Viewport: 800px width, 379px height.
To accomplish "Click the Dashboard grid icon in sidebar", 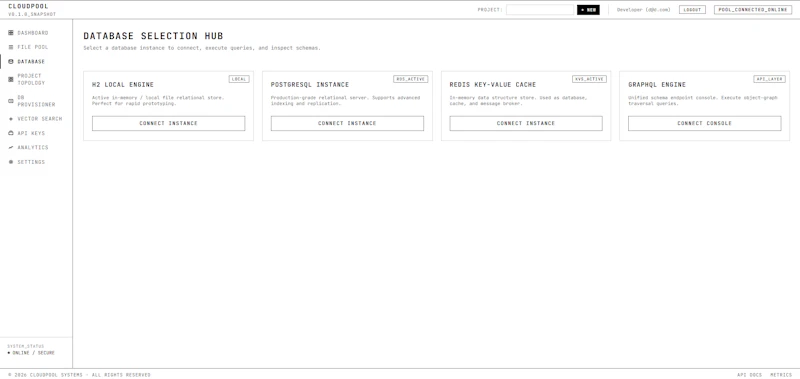I will pyautogui.click(x=11, y=33).
